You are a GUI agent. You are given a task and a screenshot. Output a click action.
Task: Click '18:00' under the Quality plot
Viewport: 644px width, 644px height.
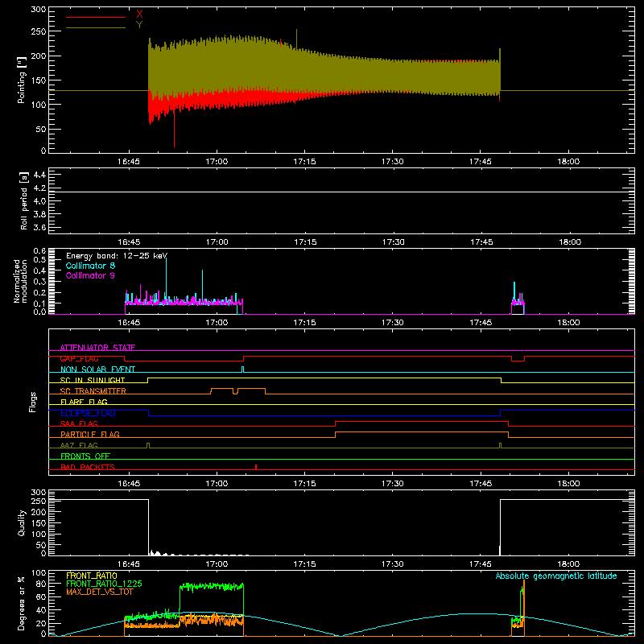[568, 564]
